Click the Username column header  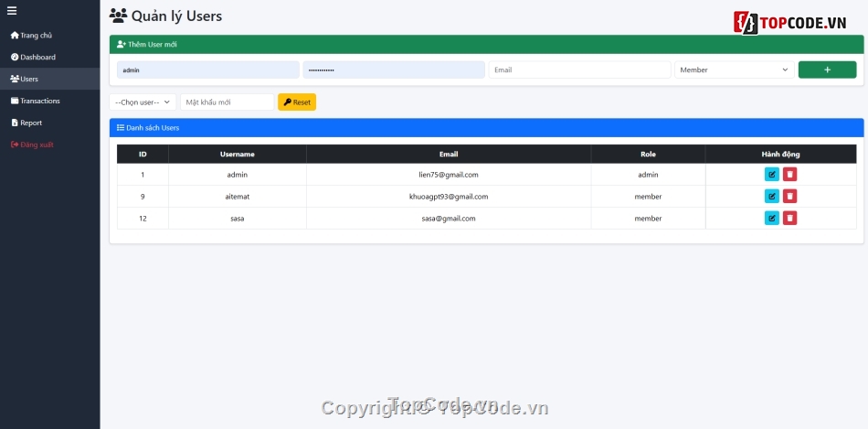coord(238,154)
